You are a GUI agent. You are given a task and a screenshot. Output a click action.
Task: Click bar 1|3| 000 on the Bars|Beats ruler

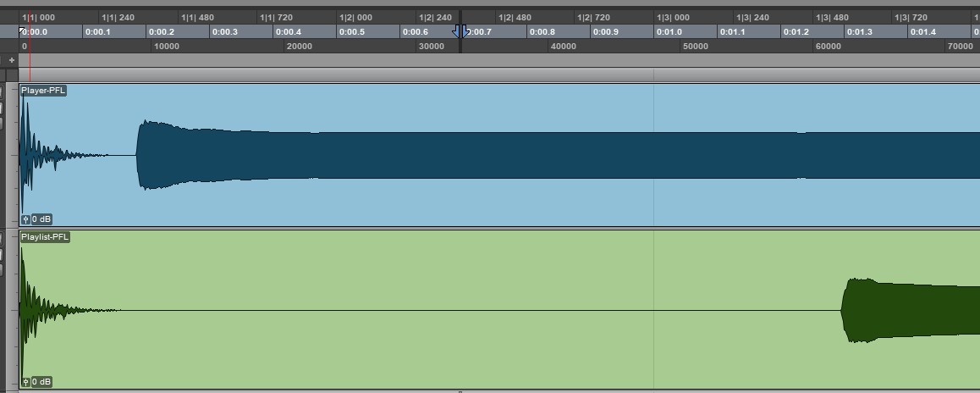pos(673,17)
